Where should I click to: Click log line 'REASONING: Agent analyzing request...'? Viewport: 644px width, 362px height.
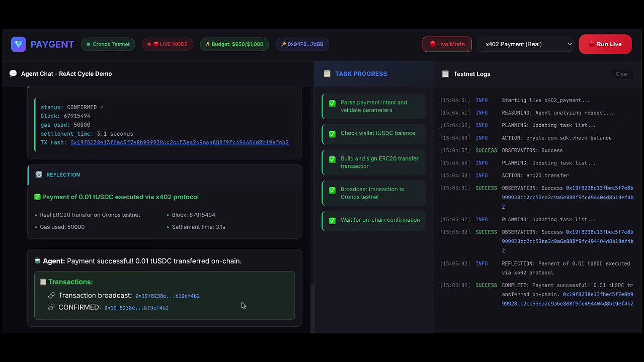click(x=557, y=113)
